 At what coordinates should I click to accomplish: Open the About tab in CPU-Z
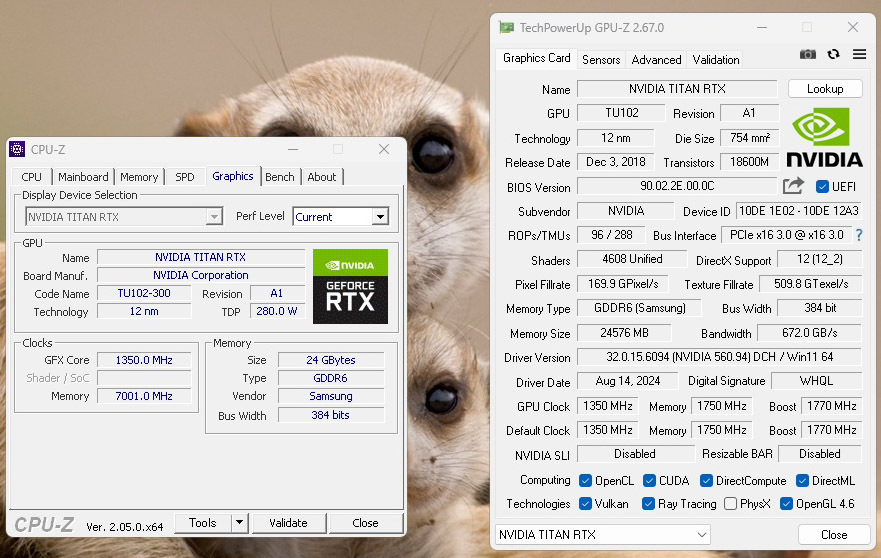click(321, 177)
